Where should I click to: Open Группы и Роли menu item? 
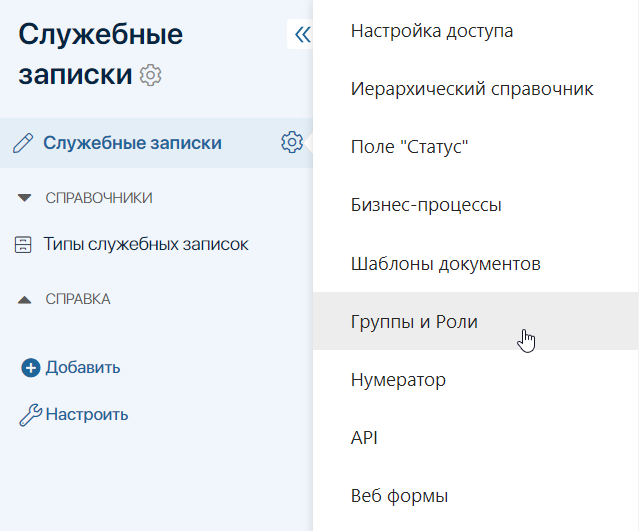click(476, 321)
